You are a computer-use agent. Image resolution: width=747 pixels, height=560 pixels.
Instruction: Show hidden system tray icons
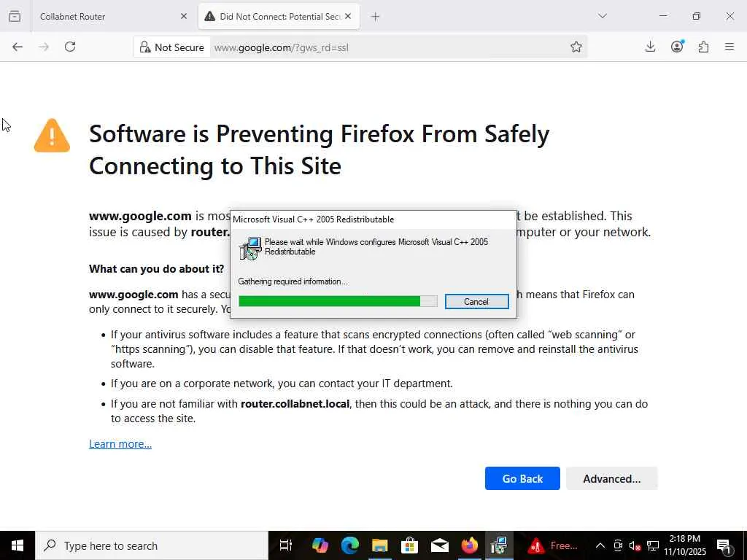[x=600, y=545]
